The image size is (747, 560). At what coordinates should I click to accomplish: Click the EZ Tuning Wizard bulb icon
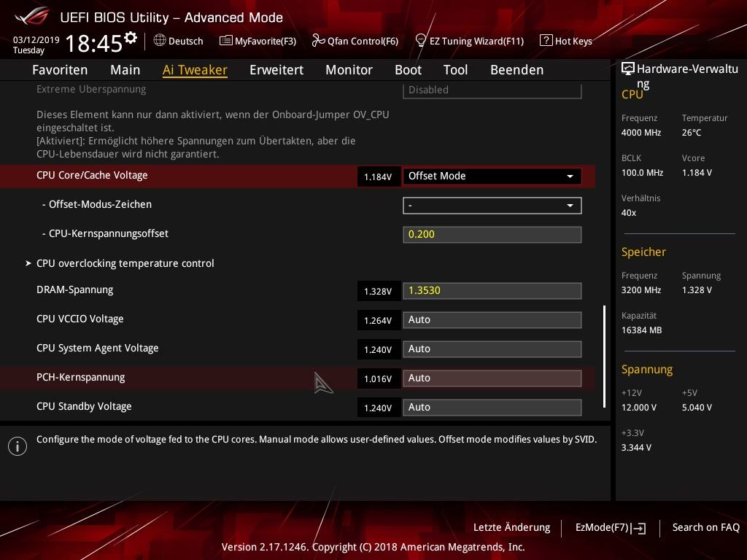pyautogui.click(x=421, y=41)
